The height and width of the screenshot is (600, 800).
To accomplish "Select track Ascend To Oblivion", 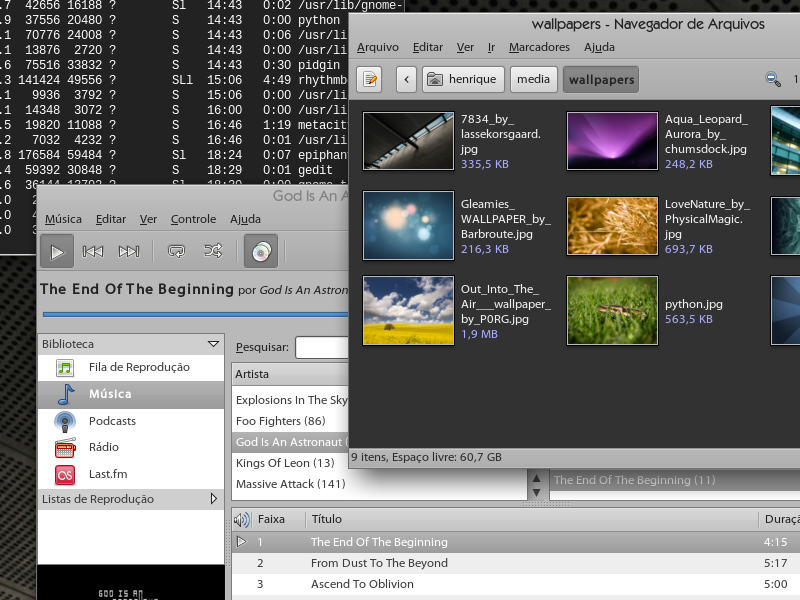I will click(516, 584).
